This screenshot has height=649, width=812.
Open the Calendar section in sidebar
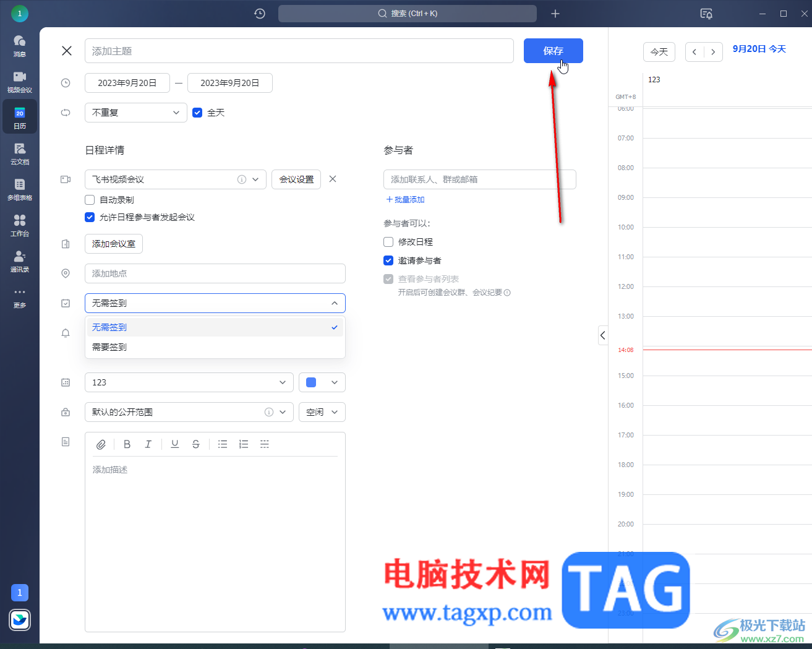tap(20, 118)
